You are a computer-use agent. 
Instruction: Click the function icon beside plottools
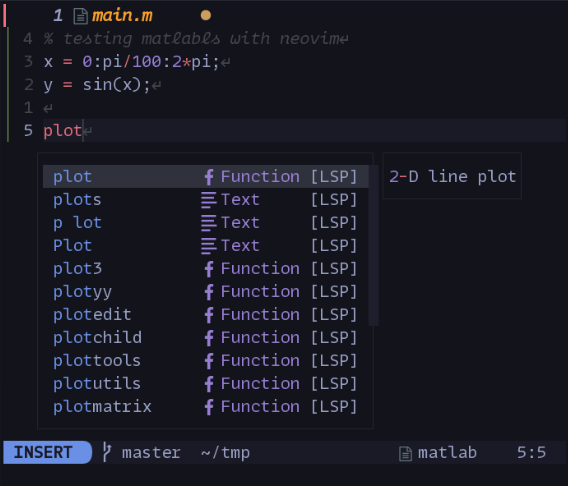[209, 361]
